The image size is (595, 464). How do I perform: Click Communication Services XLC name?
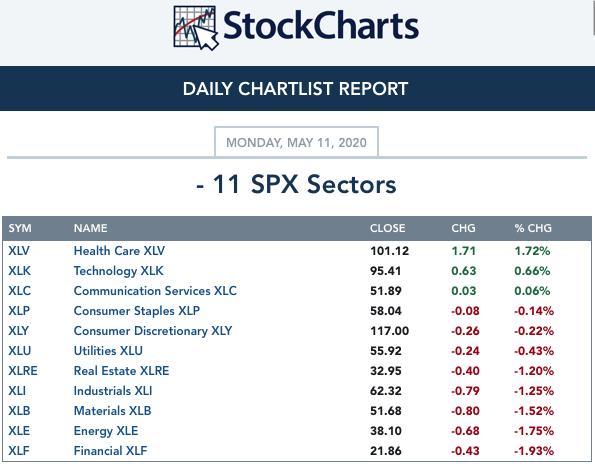point(155,291)
